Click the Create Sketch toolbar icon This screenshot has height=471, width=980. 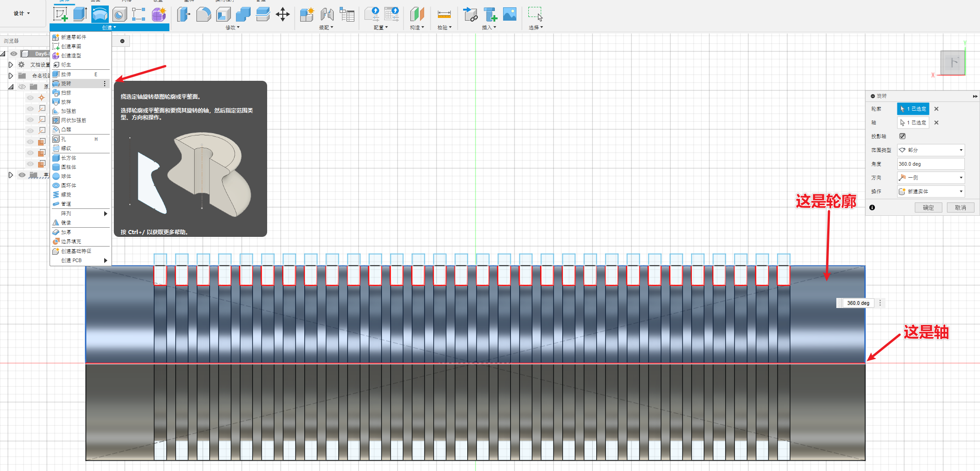point(61,14)
